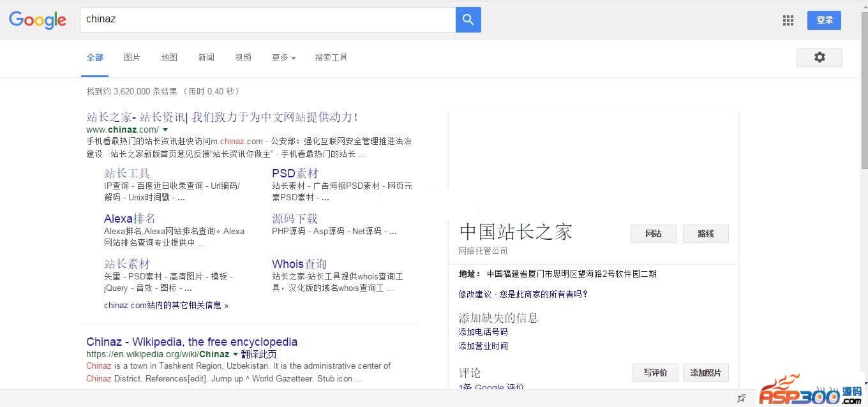Viewport: 868px width, 407px height.
Task: Open 搜索工具 options
Action: pos(331,57)
